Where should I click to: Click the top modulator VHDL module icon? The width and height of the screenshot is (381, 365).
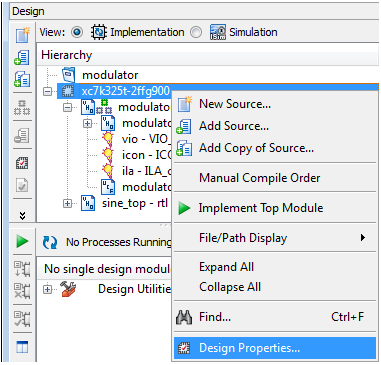88,107
